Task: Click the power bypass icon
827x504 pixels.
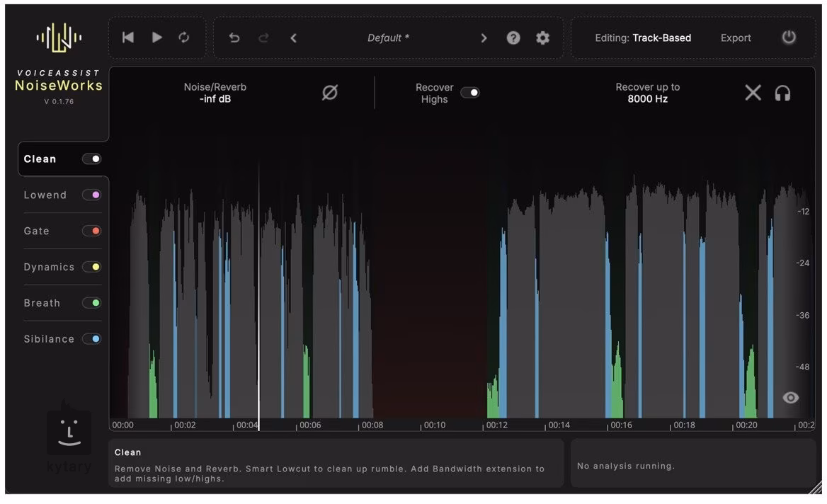Action: tap(789, 37)
